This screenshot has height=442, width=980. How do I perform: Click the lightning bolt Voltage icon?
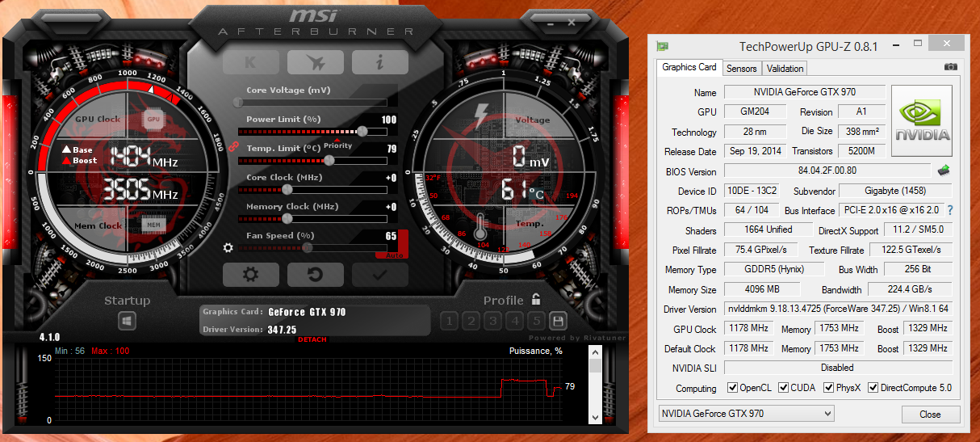pos(482,115)
